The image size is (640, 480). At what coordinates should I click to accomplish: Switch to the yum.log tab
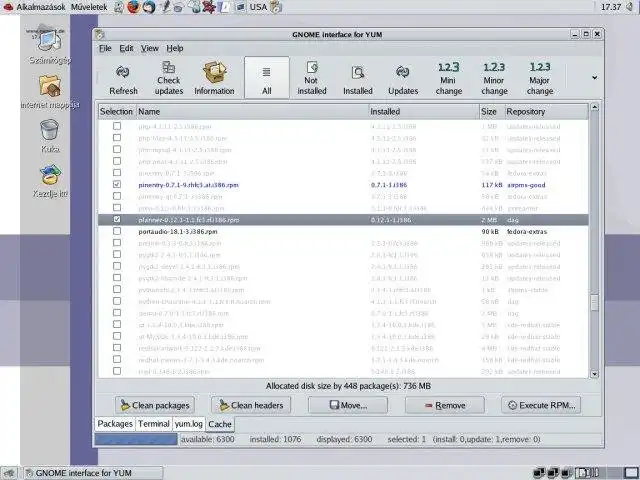pyautogui.click(x=188, y=424)
